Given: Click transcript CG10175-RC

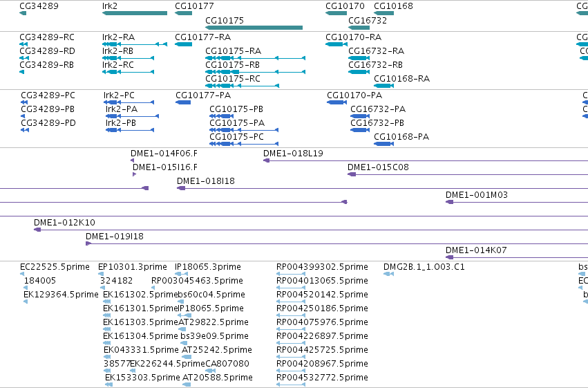Looking at the screenshot, I should pyautogui.click(x=233, y=79).
